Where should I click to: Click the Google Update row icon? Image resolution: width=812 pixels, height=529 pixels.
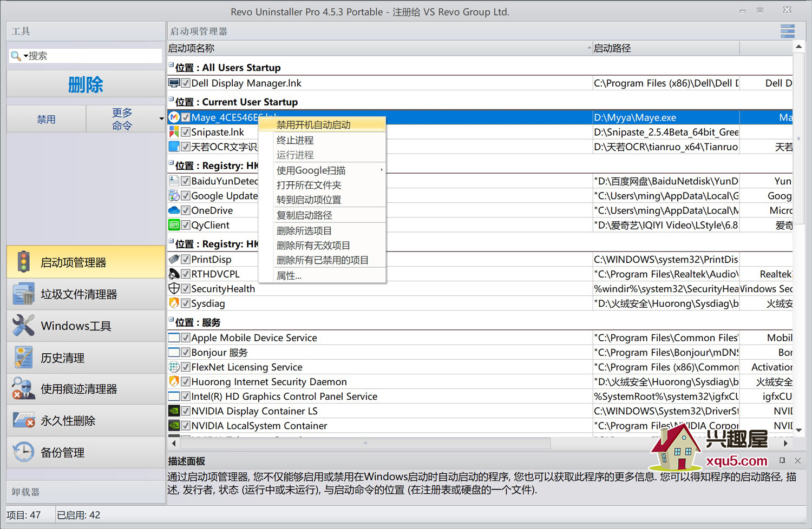point(174,196)
